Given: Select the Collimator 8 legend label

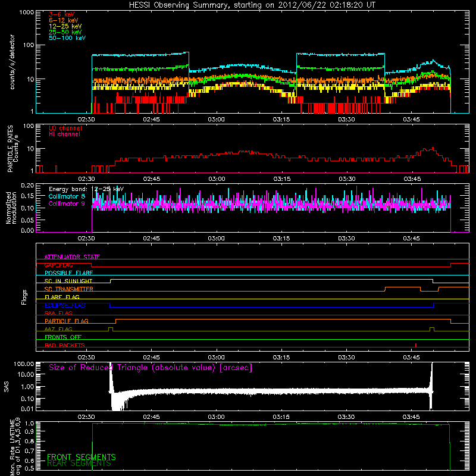Looking at the screenshot, I should (x=67, y=196).
